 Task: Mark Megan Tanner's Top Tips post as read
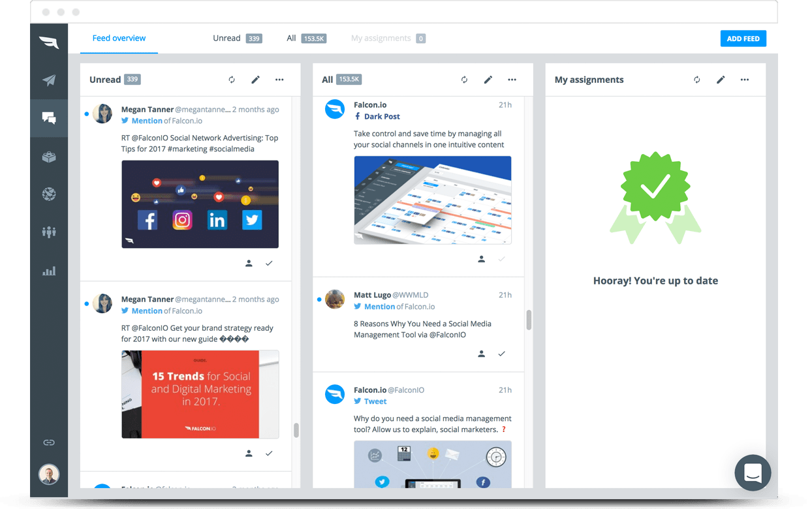point(269,263)
